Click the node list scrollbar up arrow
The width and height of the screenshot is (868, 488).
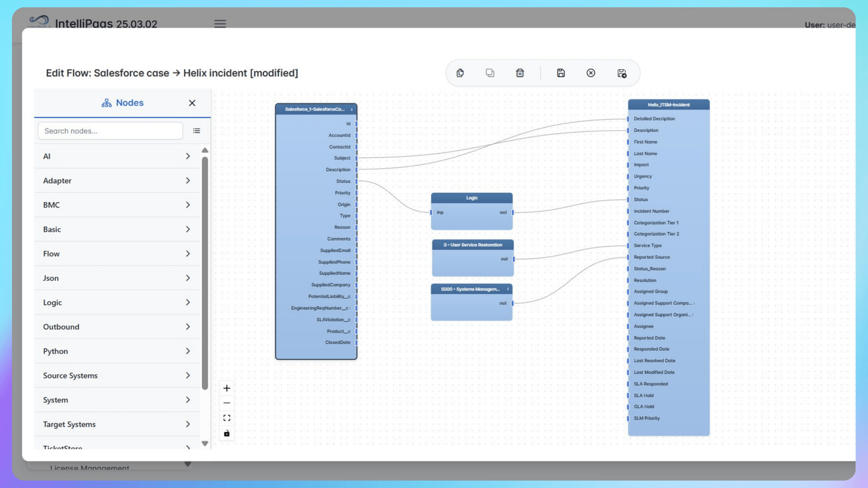pyautogui.click(x=205, y=150)
